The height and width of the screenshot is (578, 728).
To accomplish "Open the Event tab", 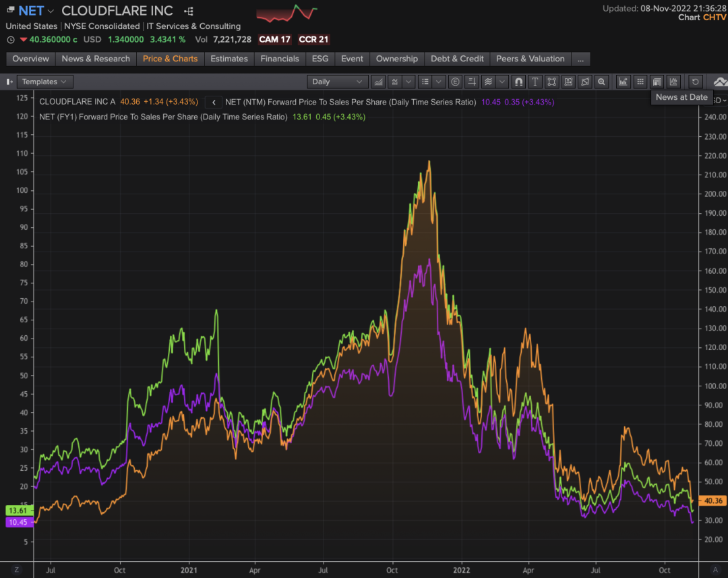I will click(x=352, y=59).
